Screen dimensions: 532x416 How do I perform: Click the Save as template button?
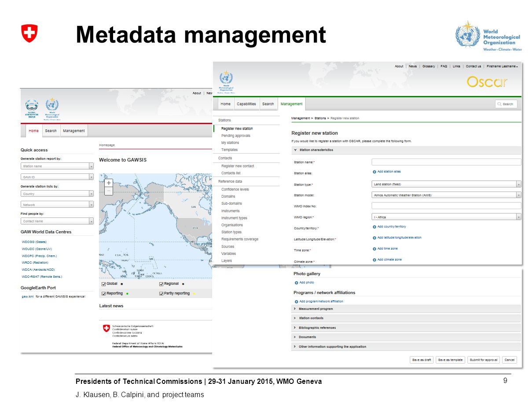pos(450,360)
